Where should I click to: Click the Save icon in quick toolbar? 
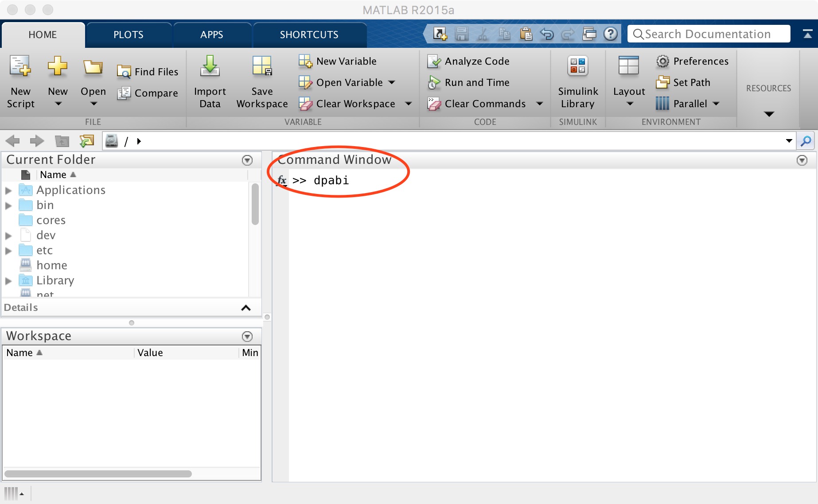tap(462, 34)
